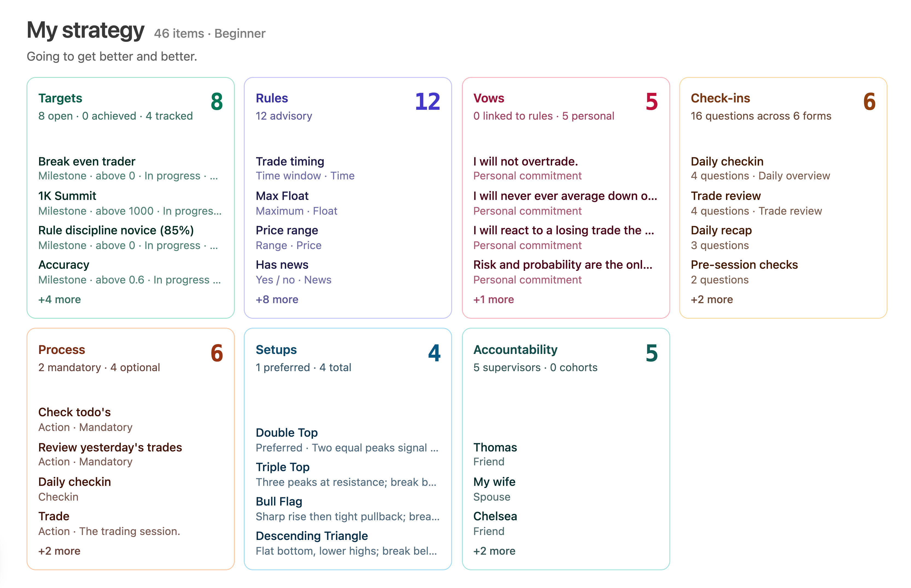Click the 'I will not overtrade.' vow
The image size is (911, 588).
(x=525, y=161)
